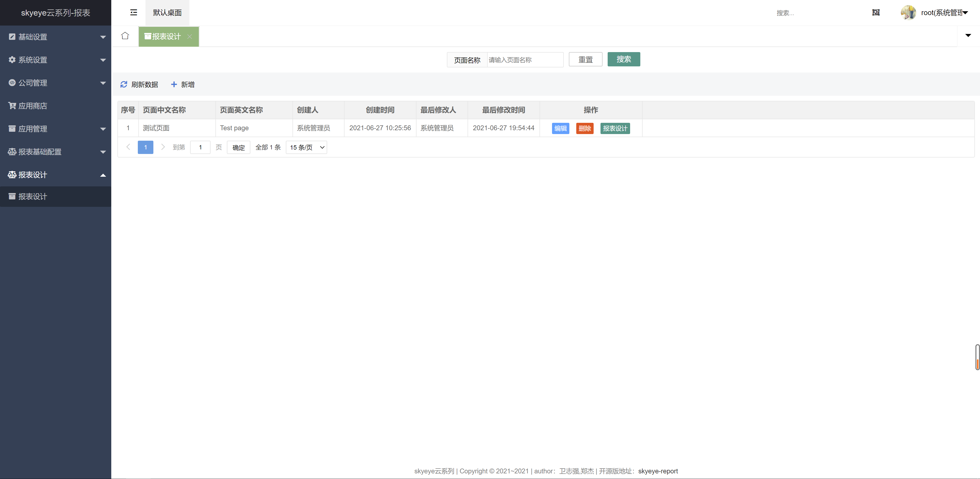
Task: Close the 报表设计 tab
Action: (x=189, y=37)
